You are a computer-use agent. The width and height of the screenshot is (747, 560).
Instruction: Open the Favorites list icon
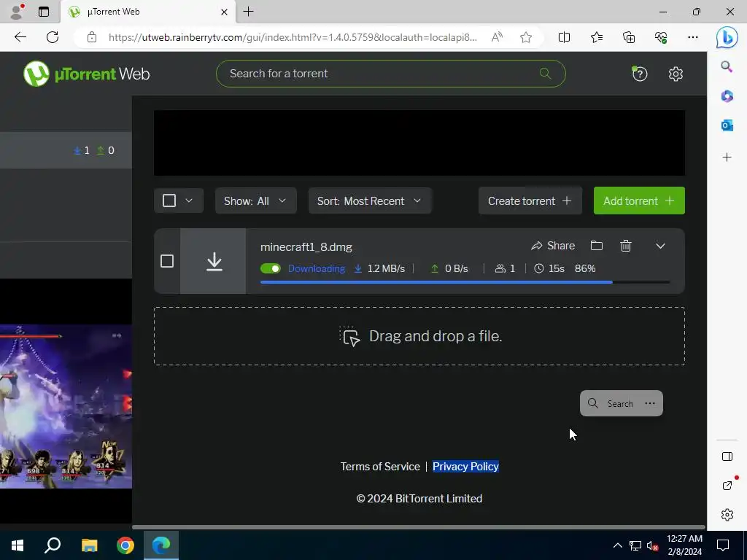(597, 37)
